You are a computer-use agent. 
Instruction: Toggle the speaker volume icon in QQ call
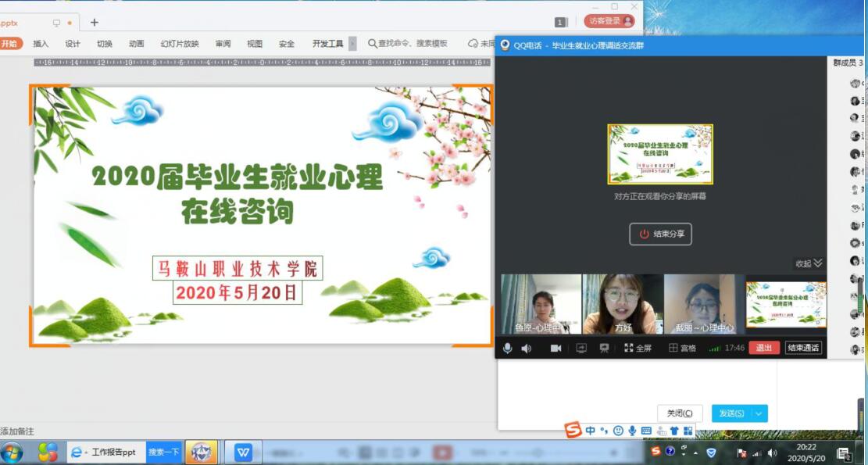tap(526, 349)
